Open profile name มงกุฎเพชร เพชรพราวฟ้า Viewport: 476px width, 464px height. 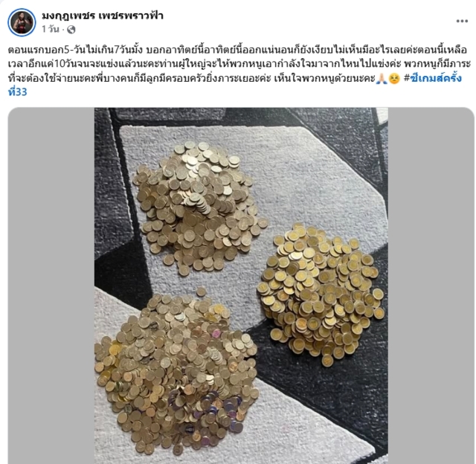103,16
